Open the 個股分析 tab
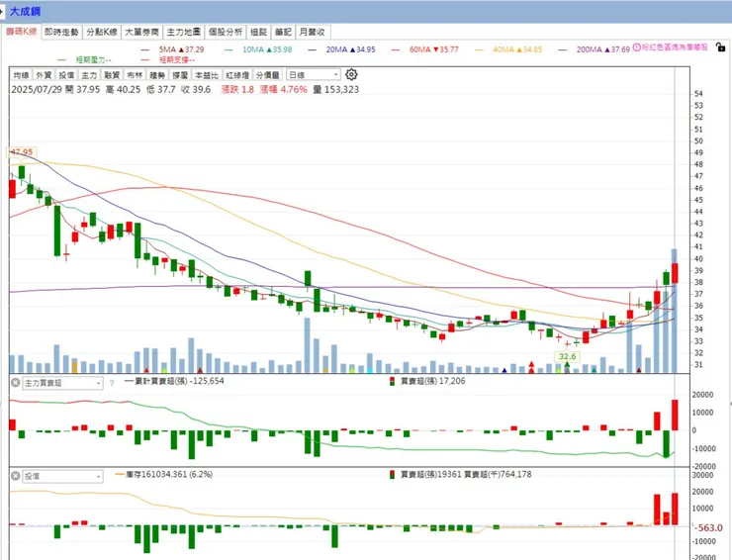Viewport: 732px width, 560px height. tap(226, 32)
